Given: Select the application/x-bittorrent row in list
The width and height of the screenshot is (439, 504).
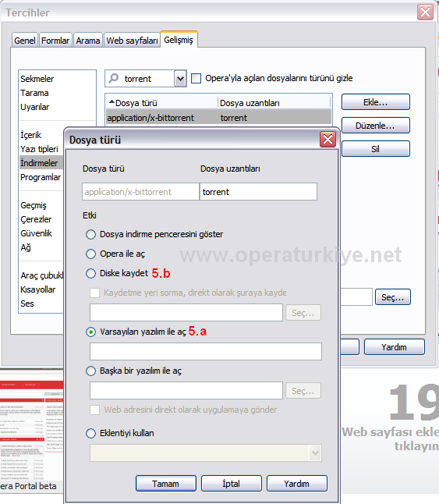Looking at the screenshot, I should (x=218, y=118).
